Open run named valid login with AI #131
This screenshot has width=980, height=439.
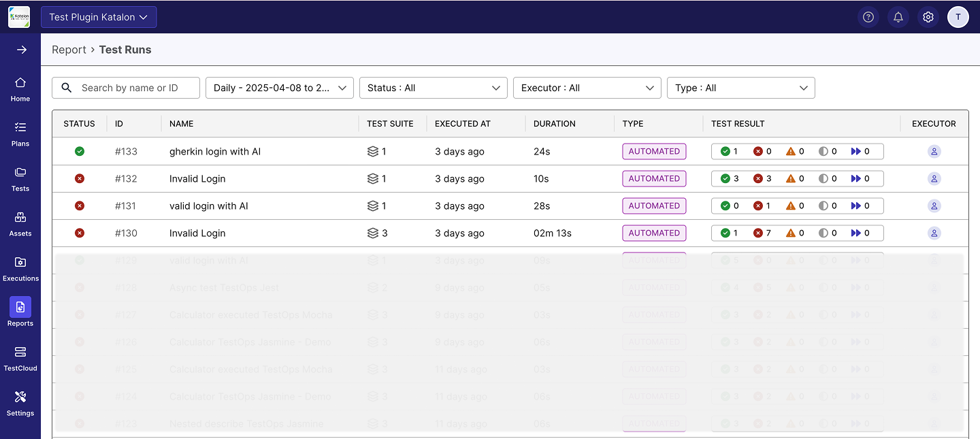[209, 206]
